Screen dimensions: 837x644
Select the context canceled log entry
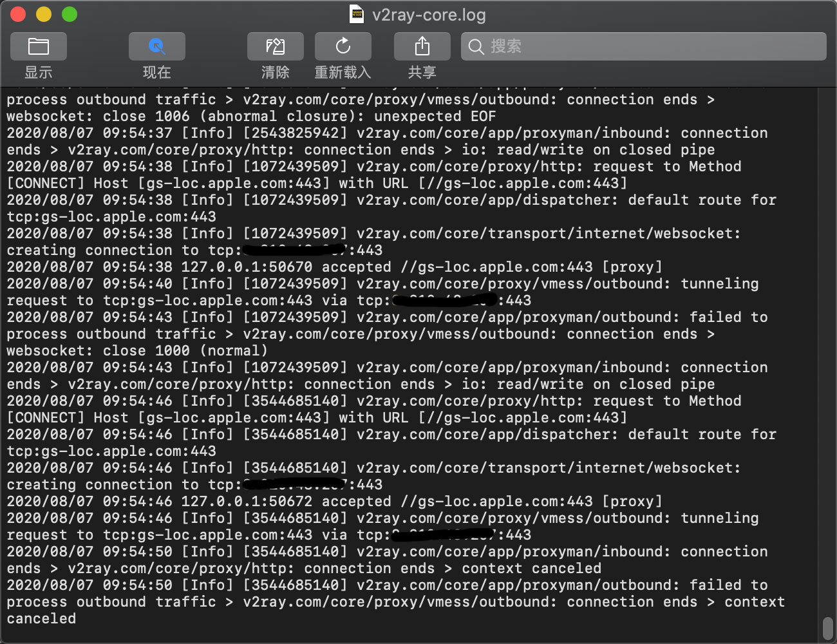531,568
